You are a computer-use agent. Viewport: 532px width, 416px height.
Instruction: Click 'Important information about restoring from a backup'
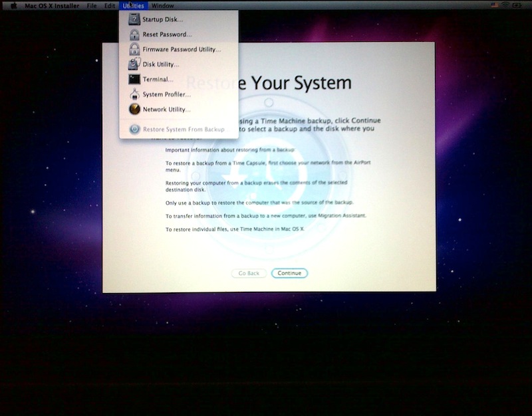click(230, 150)
